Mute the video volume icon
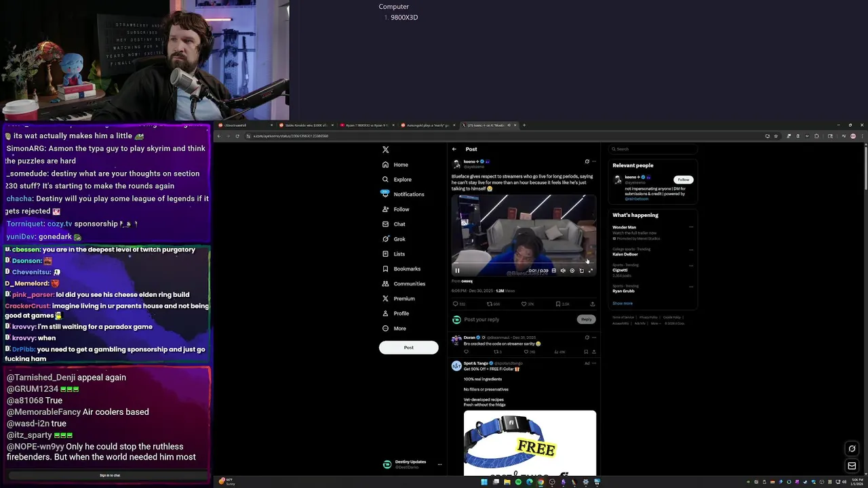The width and height of the screenshot is (868, 488). [x=563, y=271]
